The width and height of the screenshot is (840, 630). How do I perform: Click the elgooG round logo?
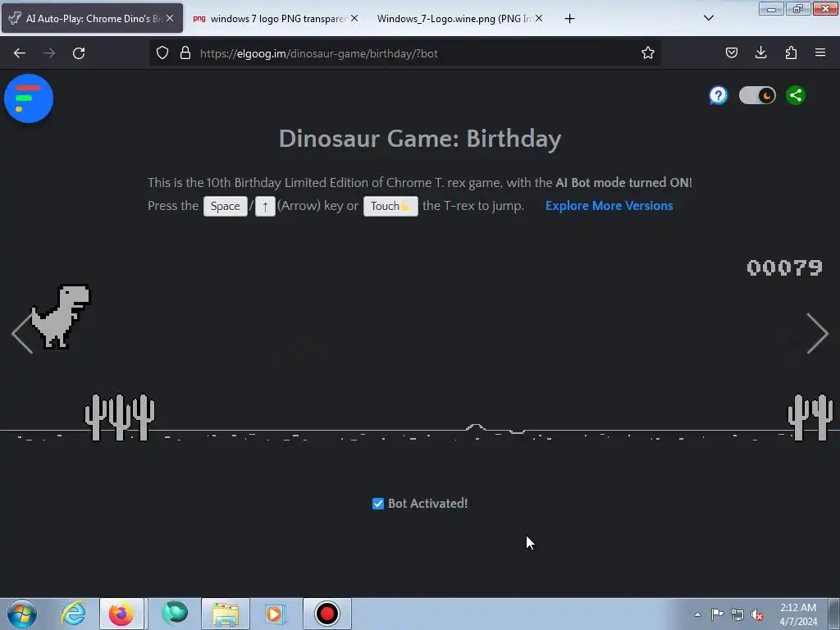pyautogui.click(x=29, y=98)
